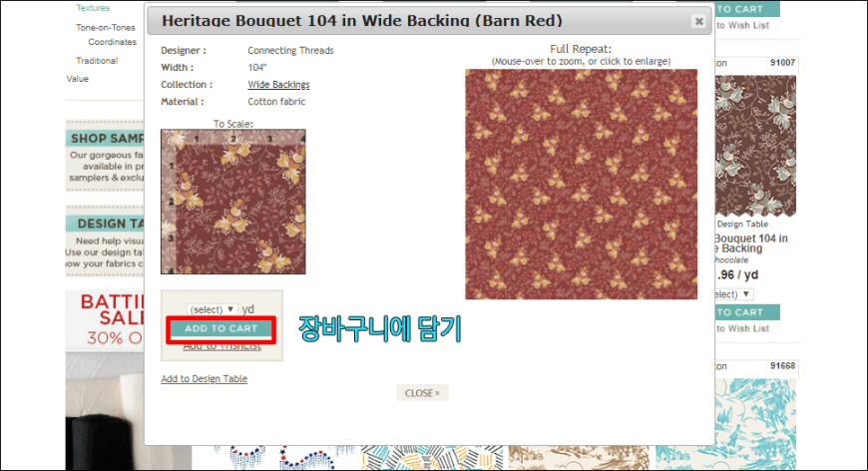The width and height of the screenshot is (868, 471).
Task: Click the Design Table link under Chocolate fabric
Action: (x=742, y=225)
